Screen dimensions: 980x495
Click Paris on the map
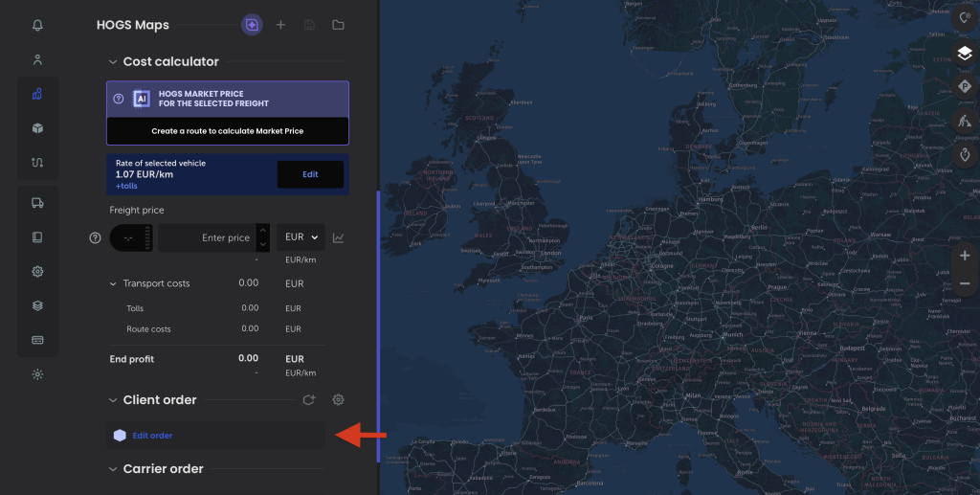point(586,318)
